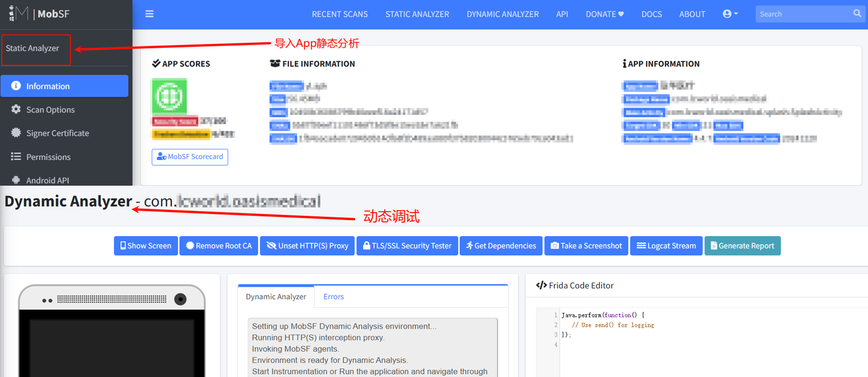The width and height of the screenshot is (868, 377).
Task: Click the App Information info icon
Action: coord(624,64)
